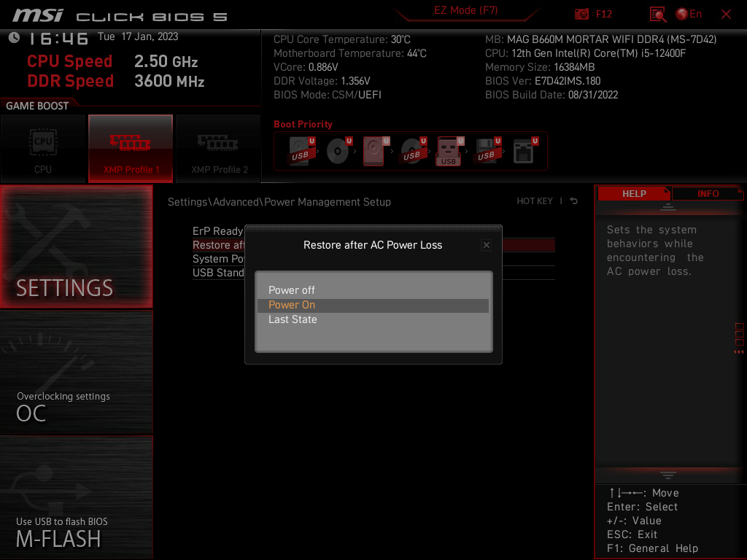Open the OC overclocking settings section
The height and width of the screenshot is (560, 747).
point(76,373)
